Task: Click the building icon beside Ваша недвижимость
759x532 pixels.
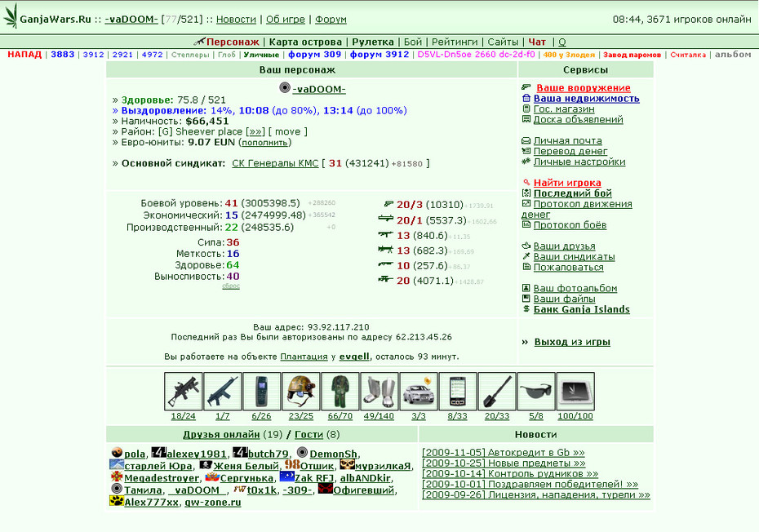Action: coord(526,98)
